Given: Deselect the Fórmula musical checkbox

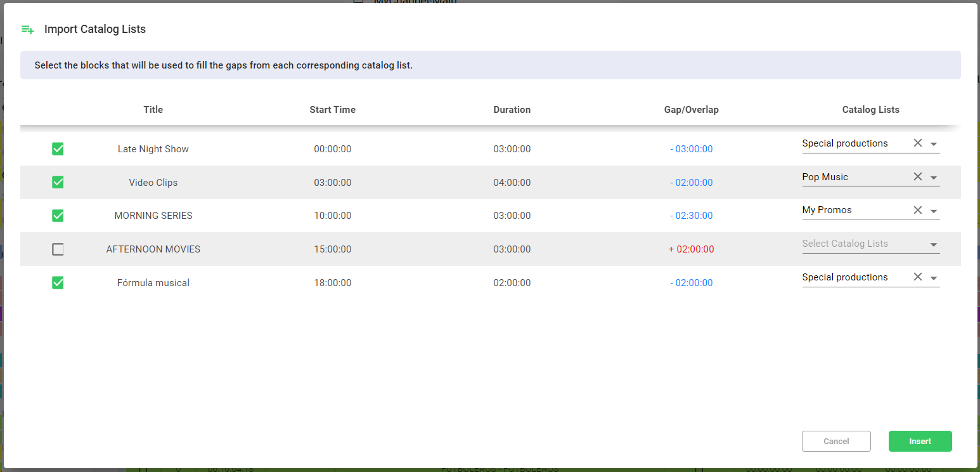Looking at the screenshot, I should pos(58,283).
